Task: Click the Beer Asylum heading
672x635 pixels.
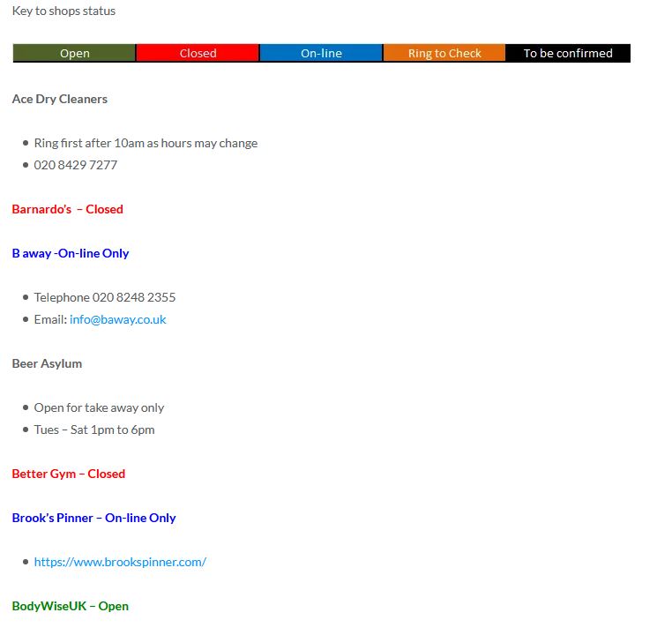Action: point(47,363)
